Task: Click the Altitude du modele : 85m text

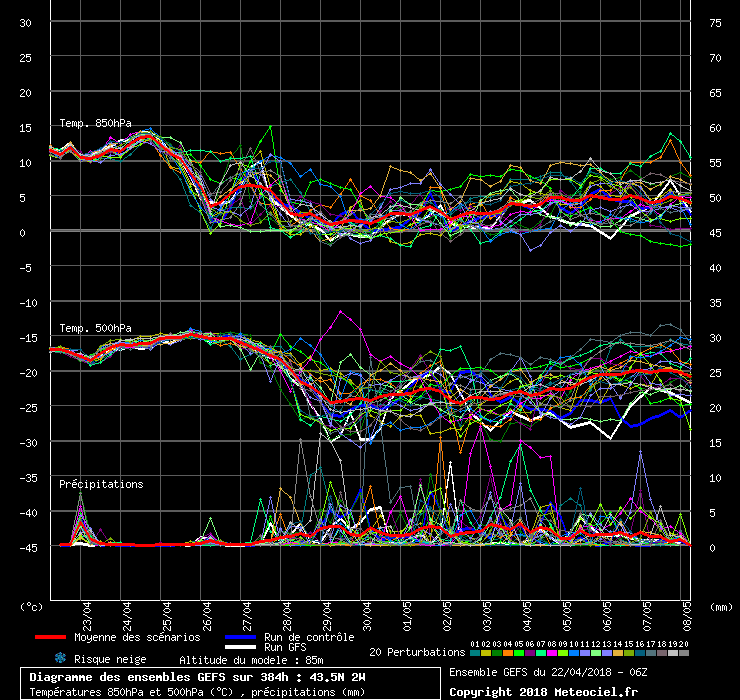Action: [x=251, y=660]
